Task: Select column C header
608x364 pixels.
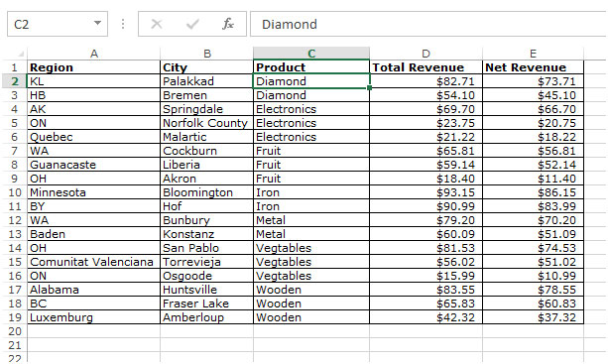Action: click(x=311, y=54)
